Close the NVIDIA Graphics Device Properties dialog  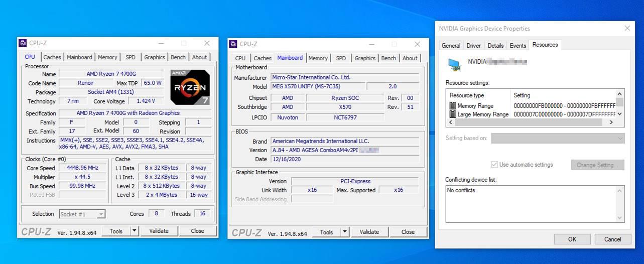click(x=627, y=29)
